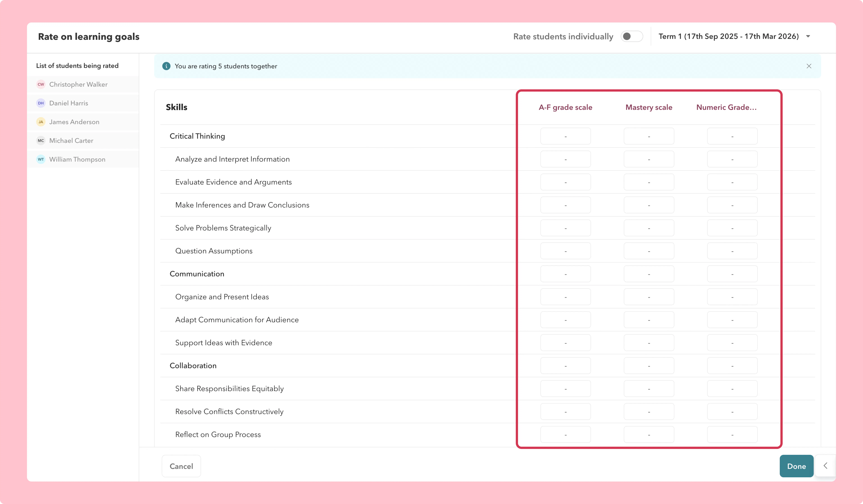
Task: Open Numeric cell for Make Inferences and Draw Conclusions
Action: [733, 205]
